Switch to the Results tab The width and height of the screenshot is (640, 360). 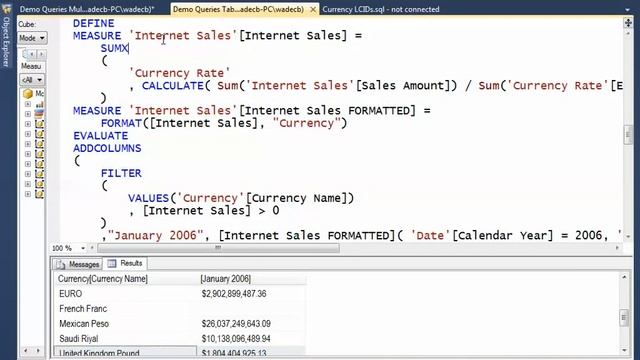125,264
